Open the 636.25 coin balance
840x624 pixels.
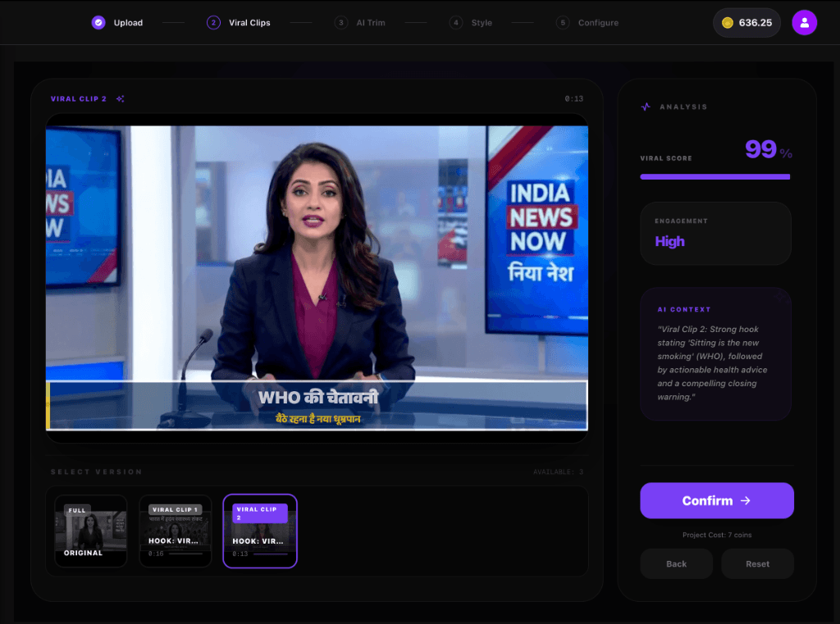[x=746, y=22]
